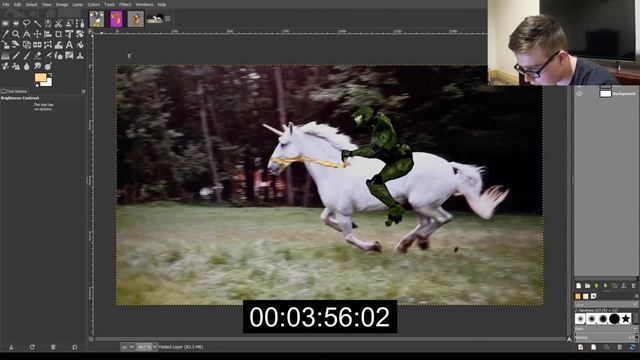Select the Unified Transform tool
The image size is (640, 360).
pyautogui.click(x=69, y=34)
